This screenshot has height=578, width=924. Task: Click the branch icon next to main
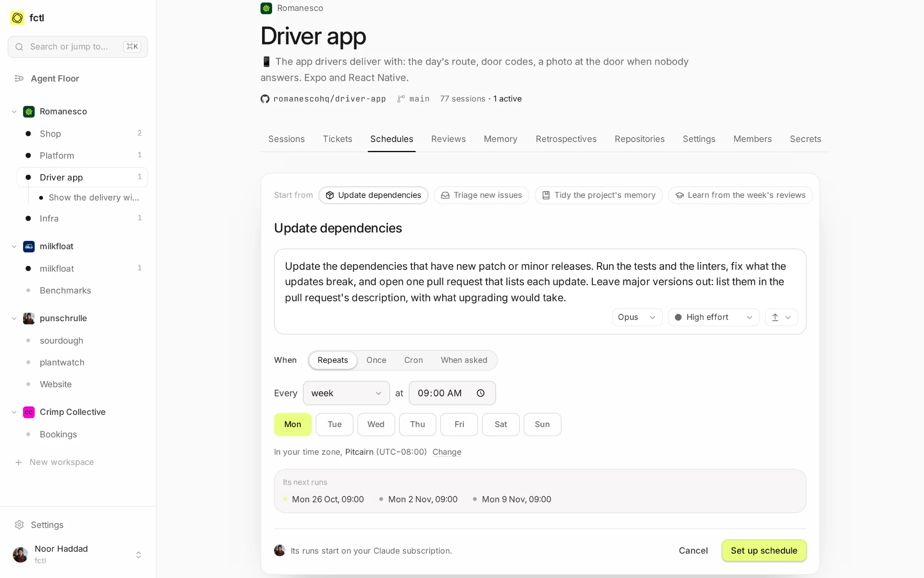(x=401, y=99)
